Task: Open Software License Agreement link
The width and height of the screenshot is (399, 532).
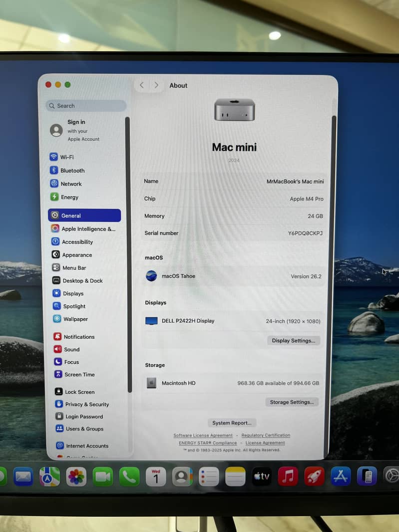Action: click(x=203, y=435)
